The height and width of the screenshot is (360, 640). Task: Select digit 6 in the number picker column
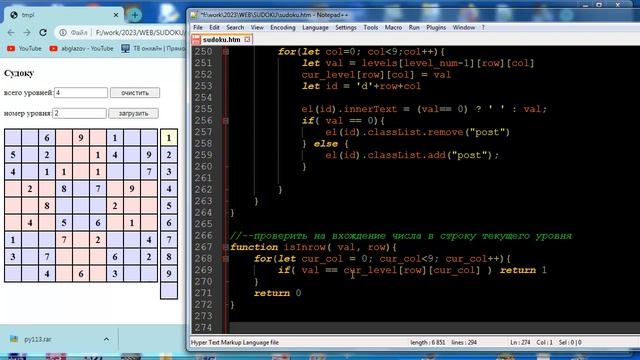pyautogui.click(x=169, y=223)
